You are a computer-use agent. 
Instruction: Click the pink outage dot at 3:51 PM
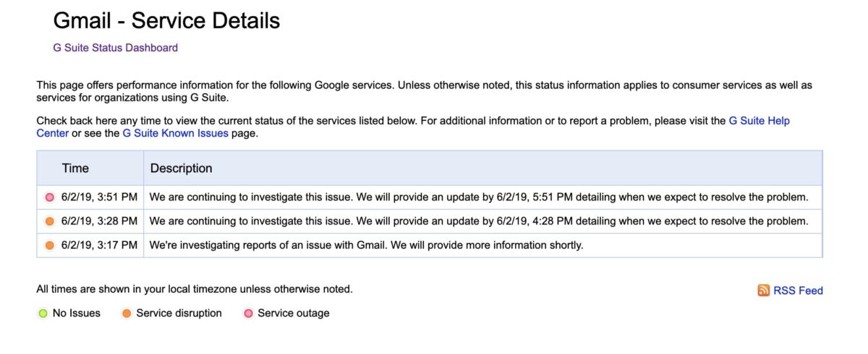[x=50, y=197]
